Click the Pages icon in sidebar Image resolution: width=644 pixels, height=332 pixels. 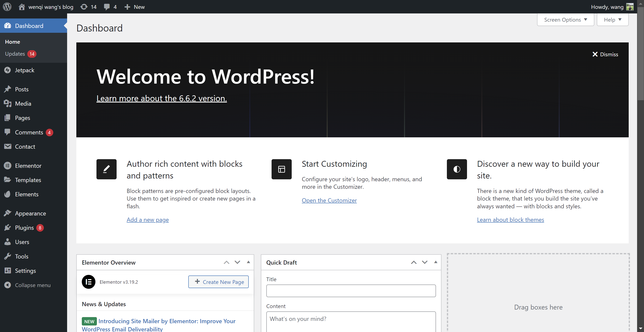point(8,118)
